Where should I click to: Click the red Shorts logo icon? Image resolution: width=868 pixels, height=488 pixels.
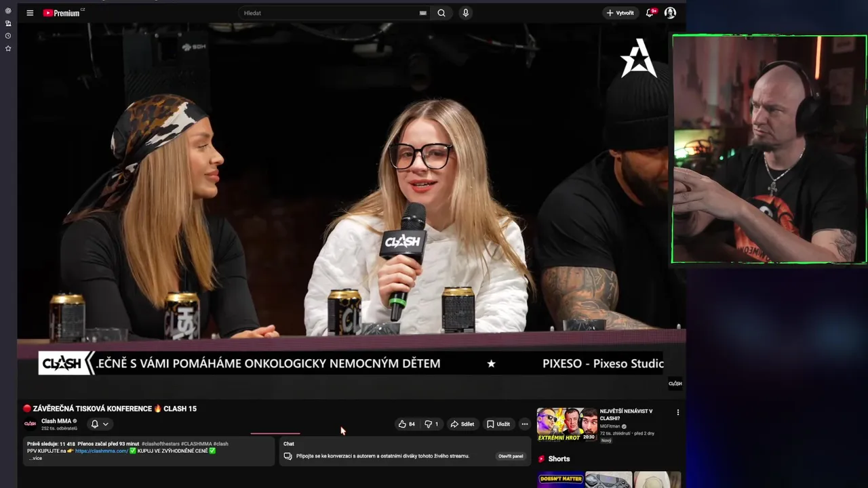click(x=541, y=459)
